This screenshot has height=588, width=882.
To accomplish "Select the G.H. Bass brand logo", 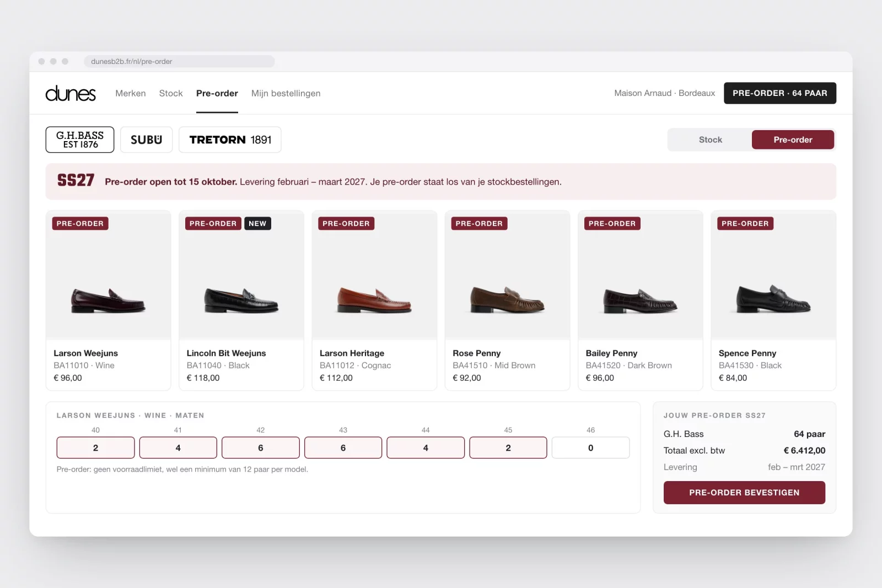I will click(80, 139).
